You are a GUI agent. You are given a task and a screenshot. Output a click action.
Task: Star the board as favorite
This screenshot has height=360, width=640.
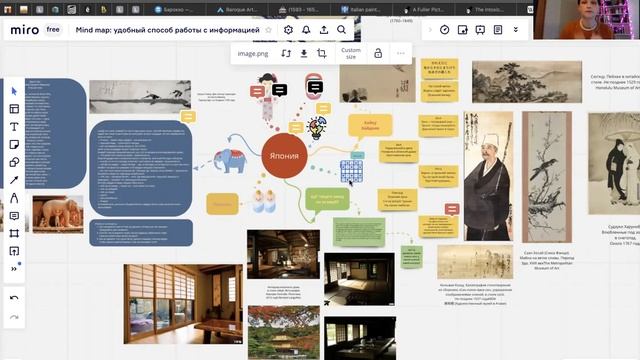pos(269,30)
